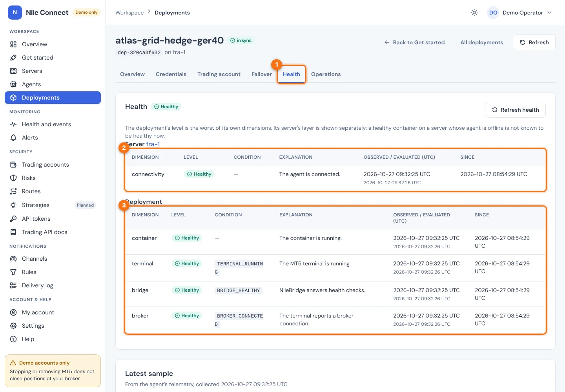Open the Delivery log icon
This screenshot has width=565, height=392.
click(x=13, y=285)
